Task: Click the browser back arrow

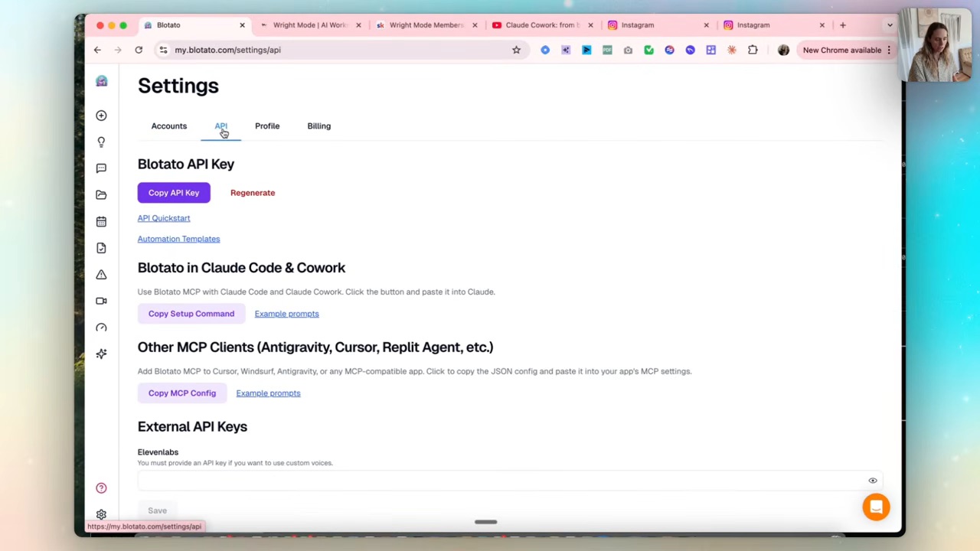Action: coord(97,50)
